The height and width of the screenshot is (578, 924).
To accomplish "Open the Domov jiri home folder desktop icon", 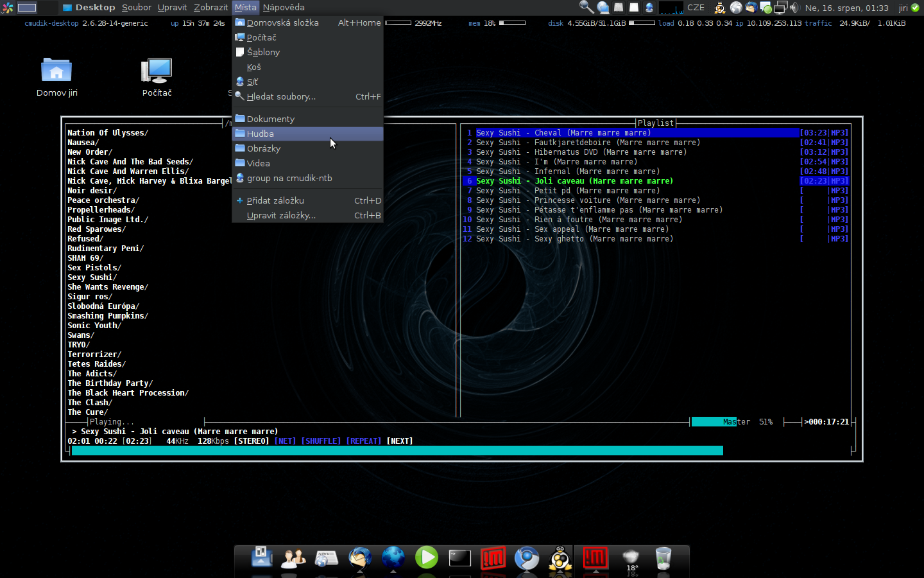I will (x=56, y=77).
